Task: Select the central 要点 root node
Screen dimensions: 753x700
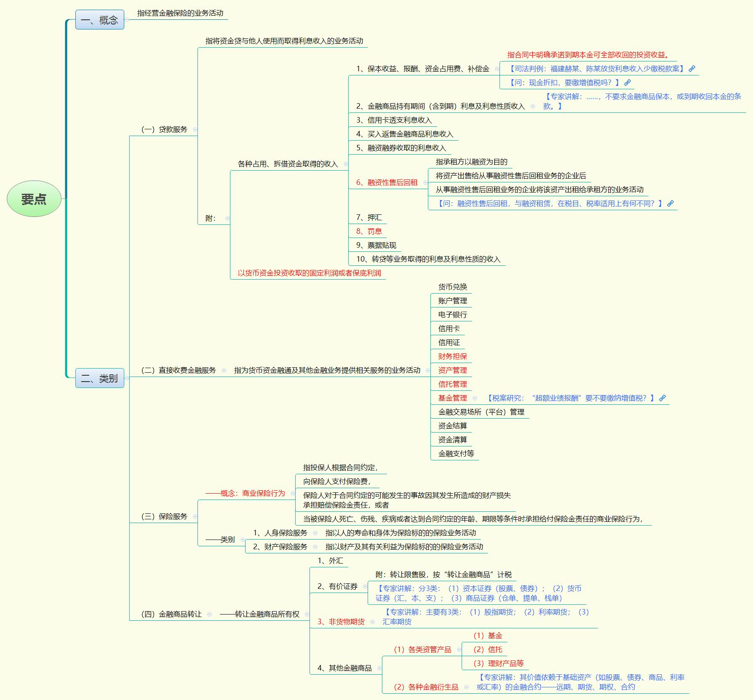Action: pyautogui.click(x=34, y=199)
